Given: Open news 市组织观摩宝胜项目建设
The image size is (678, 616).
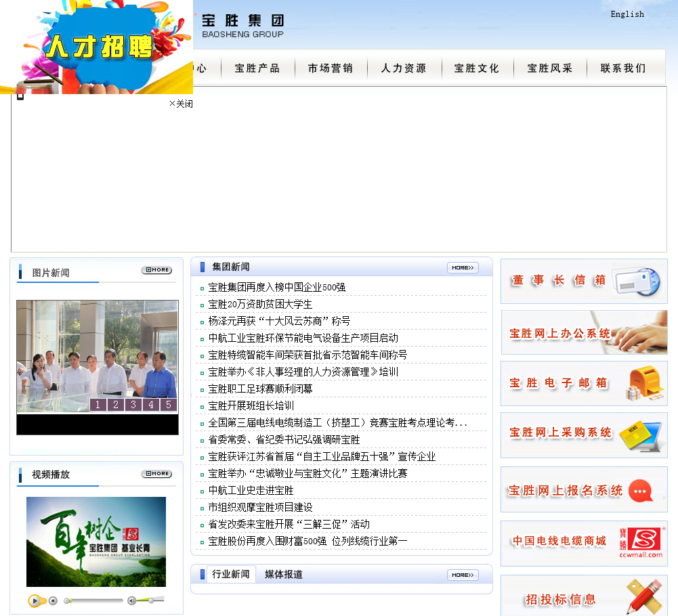Looking at the screenshot, I should coord(260,507).
